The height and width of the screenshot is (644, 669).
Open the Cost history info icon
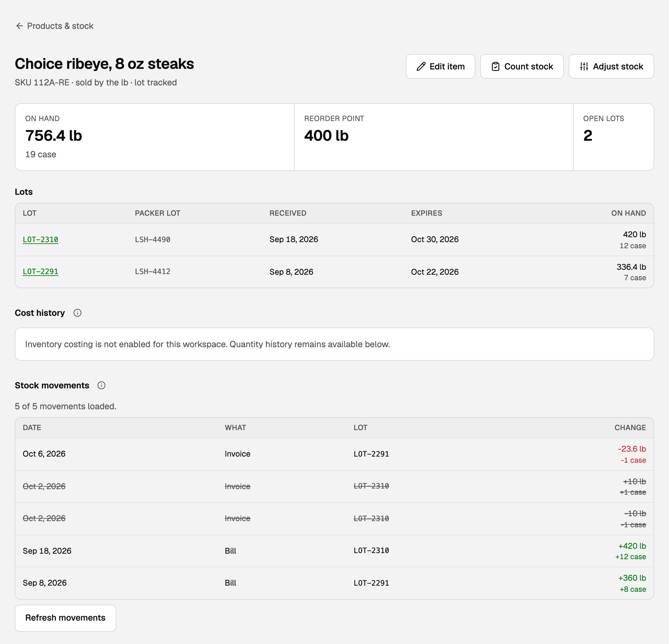coord(77,313)
